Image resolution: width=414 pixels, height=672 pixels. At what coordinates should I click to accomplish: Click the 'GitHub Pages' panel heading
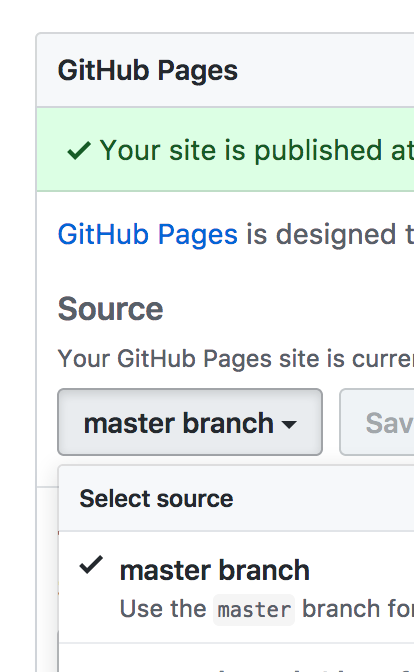[147, 70]
